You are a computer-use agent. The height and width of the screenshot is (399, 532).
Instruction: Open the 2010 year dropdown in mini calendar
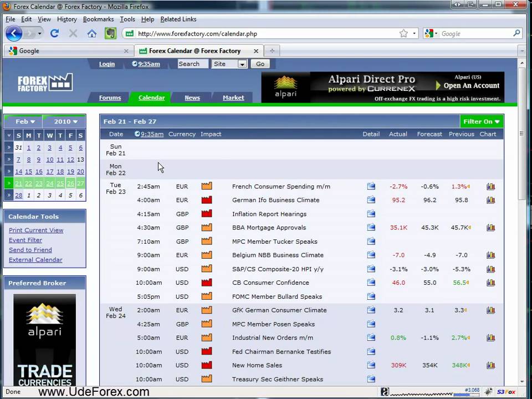(x=65, y=121)
